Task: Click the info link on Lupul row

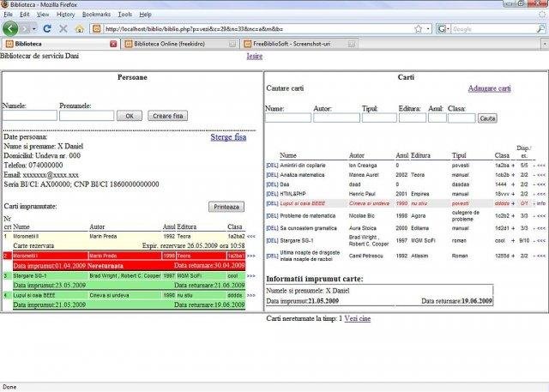Action: (x=541, y=203)
